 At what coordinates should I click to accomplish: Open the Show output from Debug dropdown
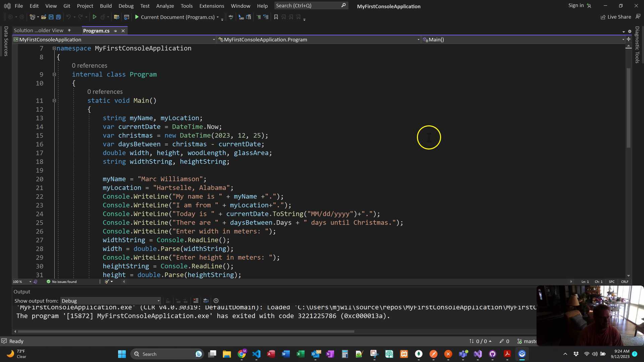[110, 301]
